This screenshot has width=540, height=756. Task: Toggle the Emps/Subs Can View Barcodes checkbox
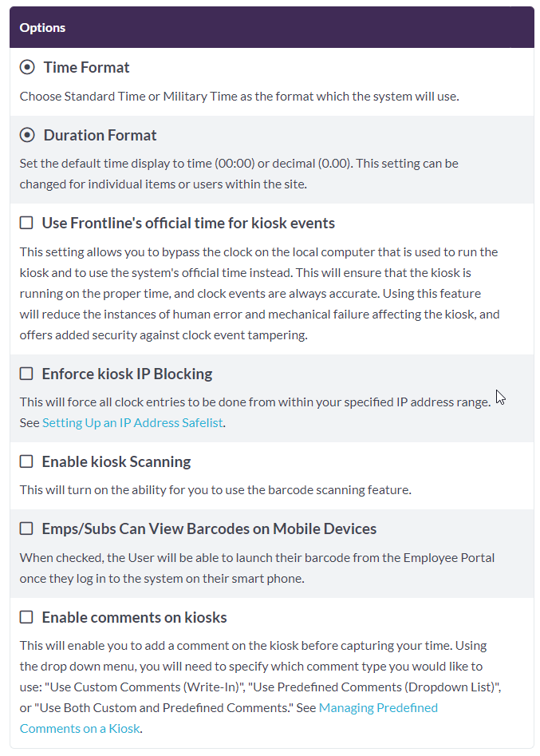(26, 528)
